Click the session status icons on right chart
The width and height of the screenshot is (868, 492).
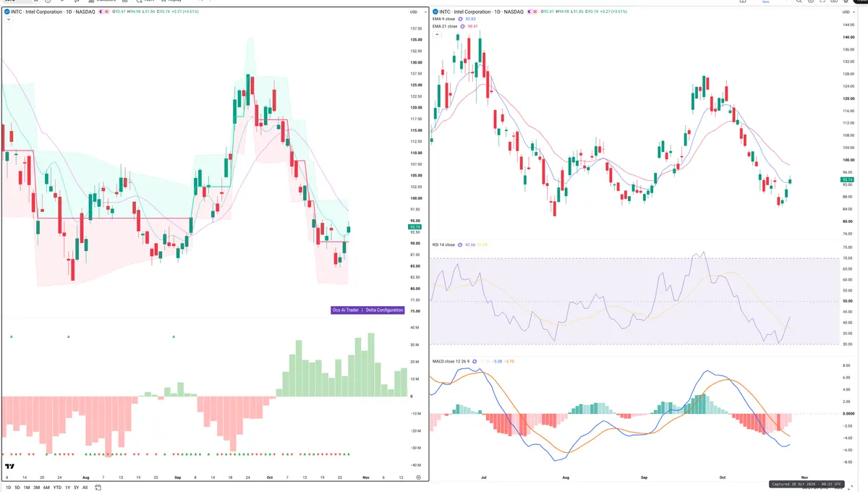click(x=534, y=12)
